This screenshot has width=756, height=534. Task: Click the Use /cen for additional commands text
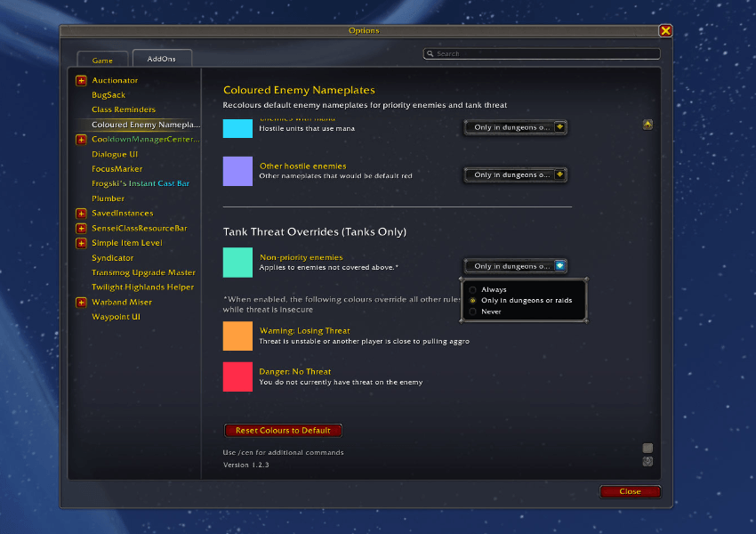click(283, 452)
